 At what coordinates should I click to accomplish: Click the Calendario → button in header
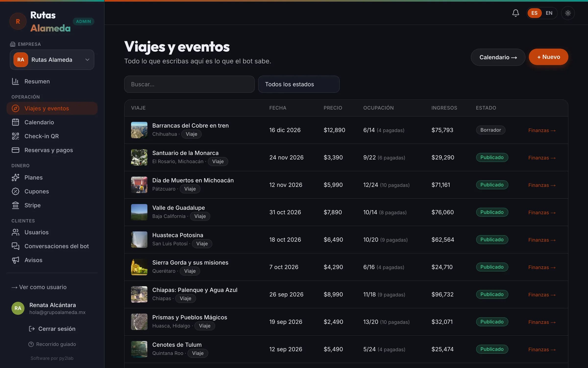[498, 57]
